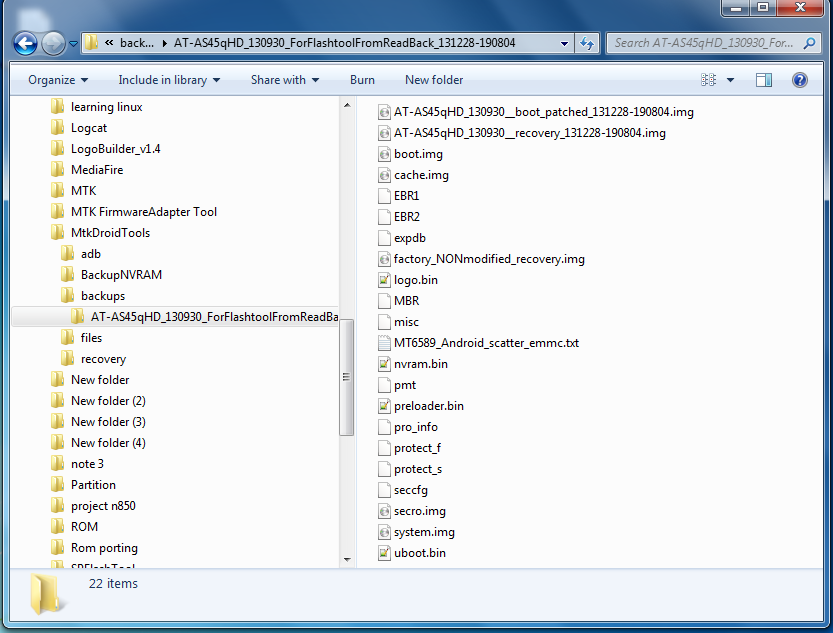Open the view options dropdown arrow
Viewport: 833px width, 633px height.
coord(730,80)
